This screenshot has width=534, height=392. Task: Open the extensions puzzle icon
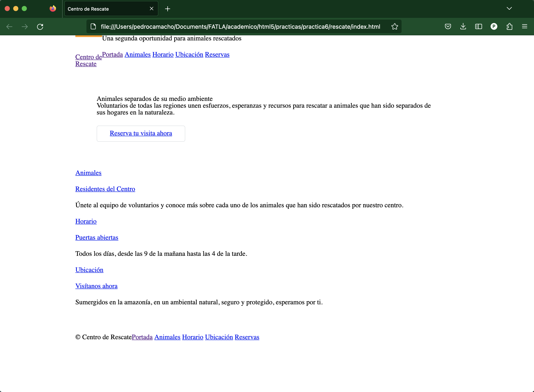(509, 27)
